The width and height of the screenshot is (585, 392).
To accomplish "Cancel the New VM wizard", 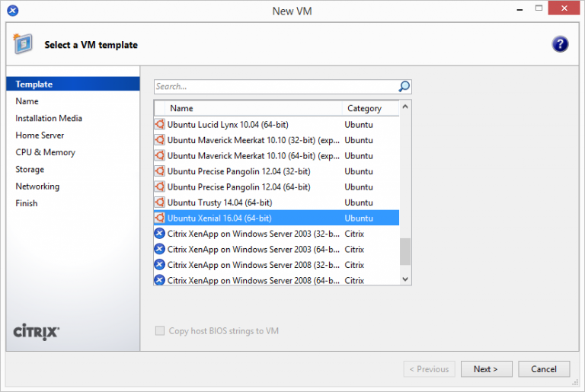I will (543, 369).
